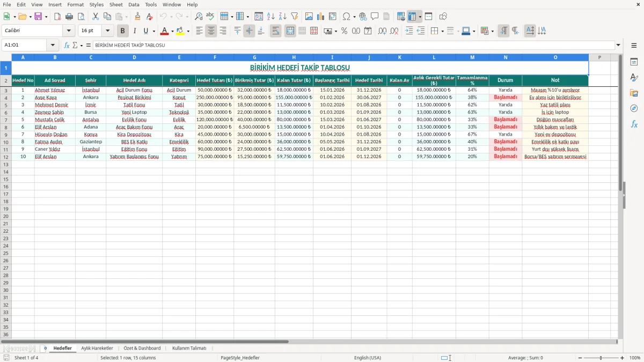Click the Copy icon

pos(107,17)
